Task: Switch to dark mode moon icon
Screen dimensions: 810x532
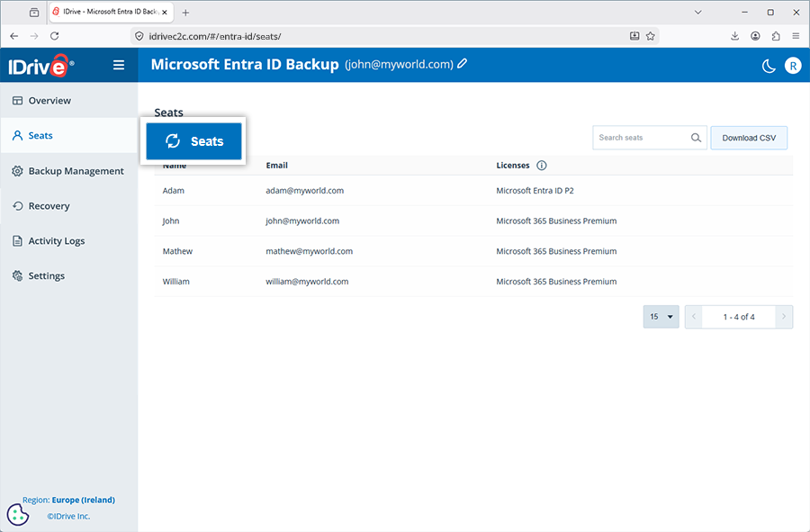Action: pyautogui.click(x=769, y=66)
